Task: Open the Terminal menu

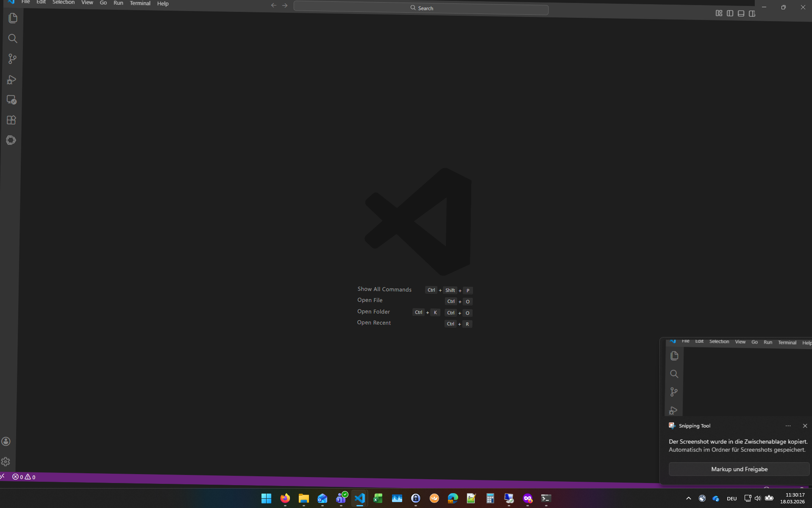Action: tap(140, 3)
